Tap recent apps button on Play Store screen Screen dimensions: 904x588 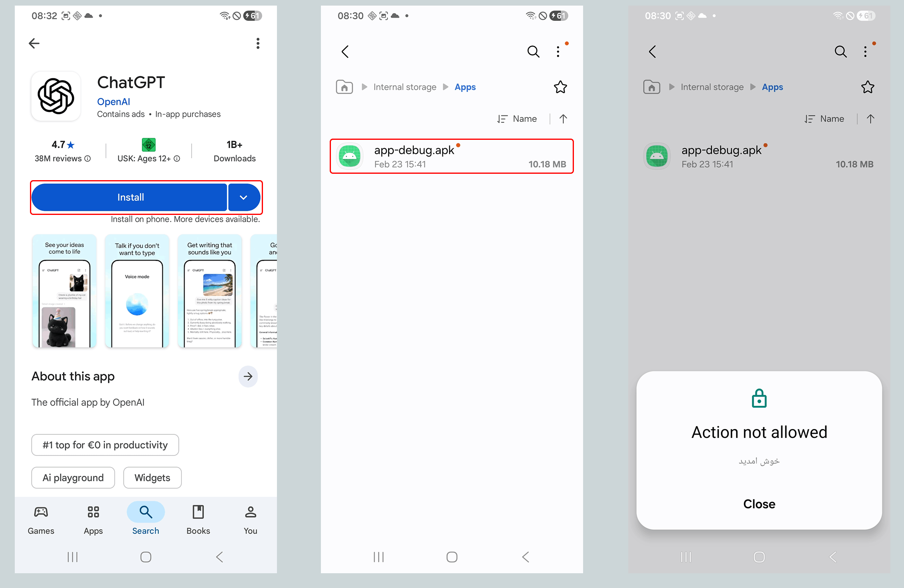pos(72,557)
